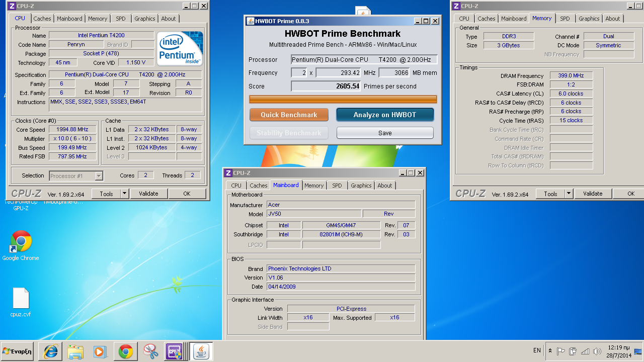Image resolution: width=644 pixels, height=362 pixels.
Task: Open the Google Chrome desktop shortcut
Action: point(21,246)
